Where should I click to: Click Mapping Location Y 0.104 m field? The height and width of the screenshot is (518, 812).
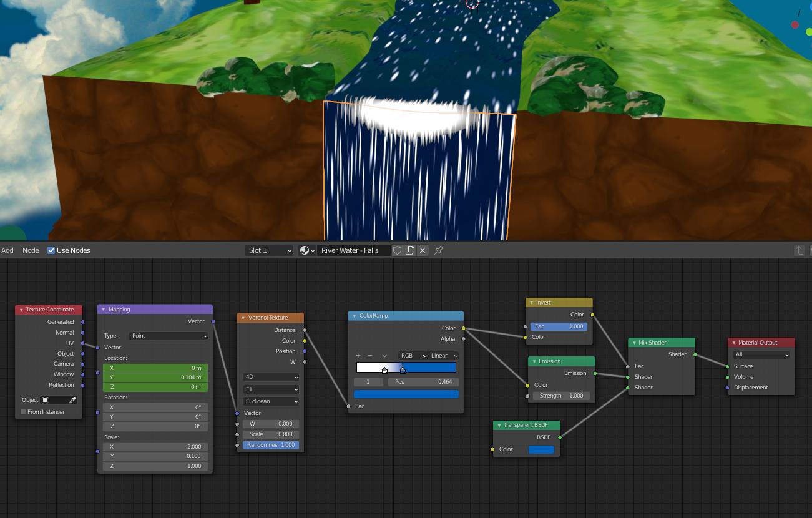tap(155, 378)
